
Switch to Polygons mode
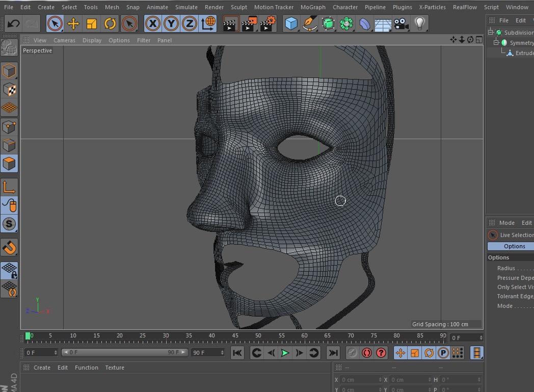click(9, 164)
